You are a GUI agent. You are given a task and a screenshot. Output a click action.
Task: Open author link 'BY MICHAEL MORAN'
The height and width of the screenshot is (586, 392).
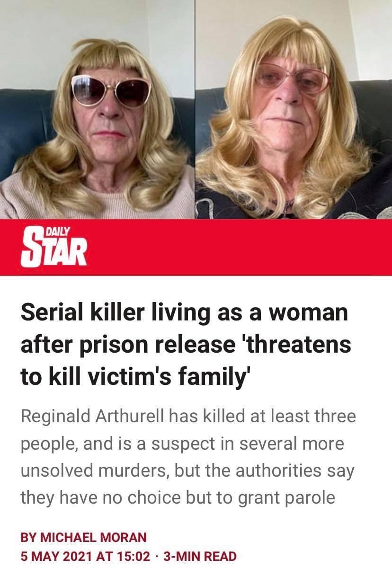tap(84, 537)
